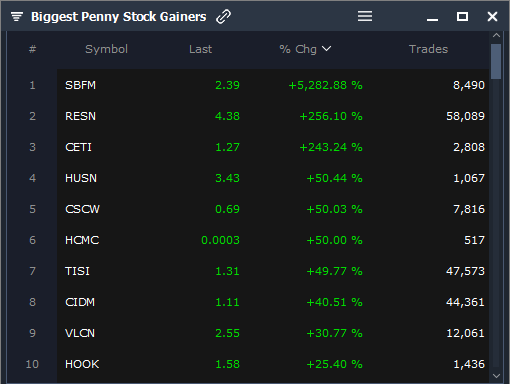This screenshot has height=384, width=510.
Task: Minimize the Biggest Penny Stock Gainers window
Action: (432, 20)
